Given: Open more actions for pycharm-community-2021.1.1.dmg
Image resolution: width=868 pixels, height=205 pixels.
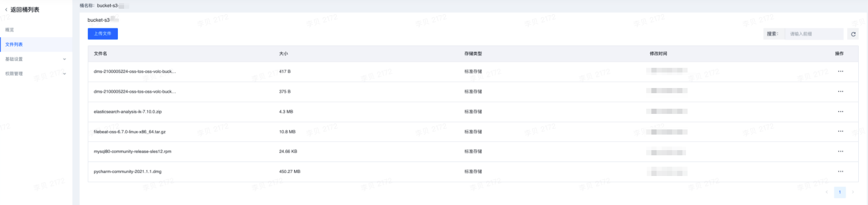Looking at the screenshot, I should point(840,171).
